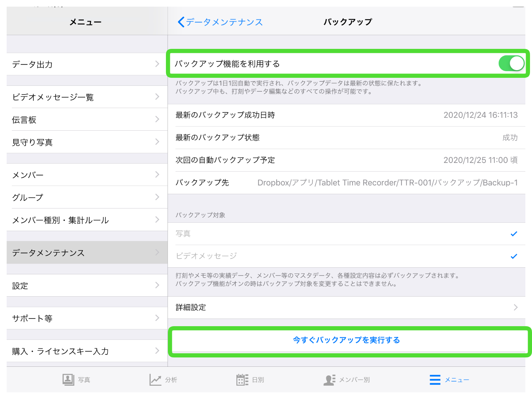This screenshot has height=399, width=532.
Task: Switch to メニュー tab label
Action: [x=457, y=380]
